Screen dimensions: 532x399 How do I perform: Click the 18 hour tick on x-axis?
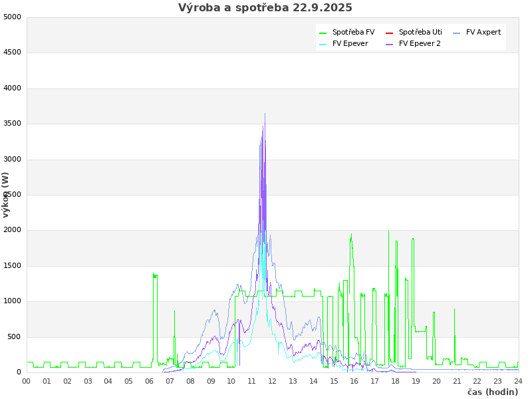[x=396, y=381]
